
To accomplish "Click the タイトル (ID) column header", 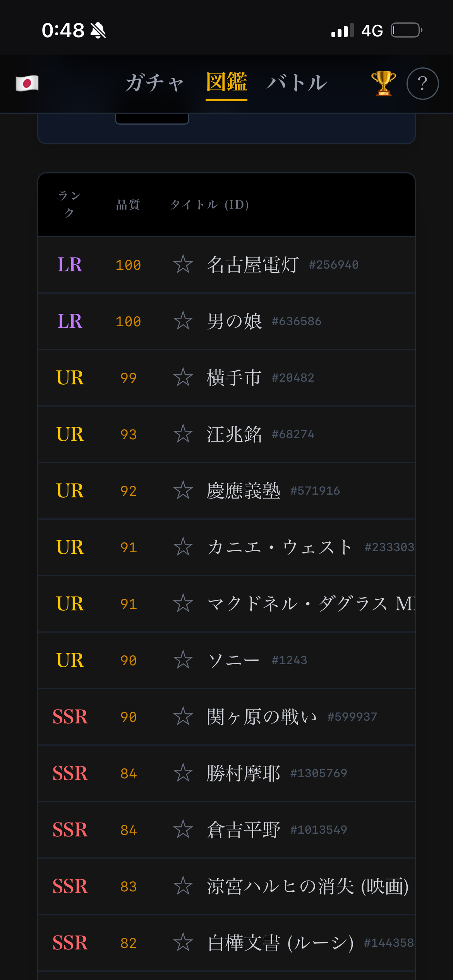I will click(x=209, y=204).
